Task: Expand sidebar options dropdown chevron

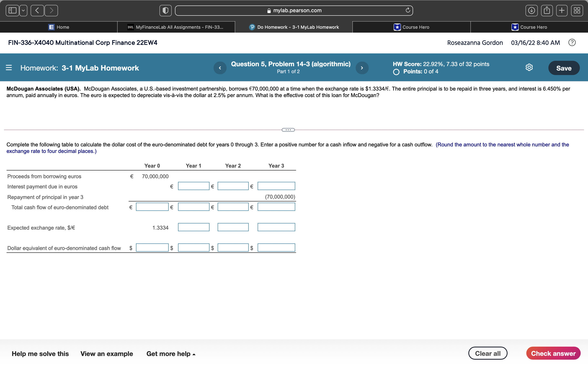Action: point(23,10)
